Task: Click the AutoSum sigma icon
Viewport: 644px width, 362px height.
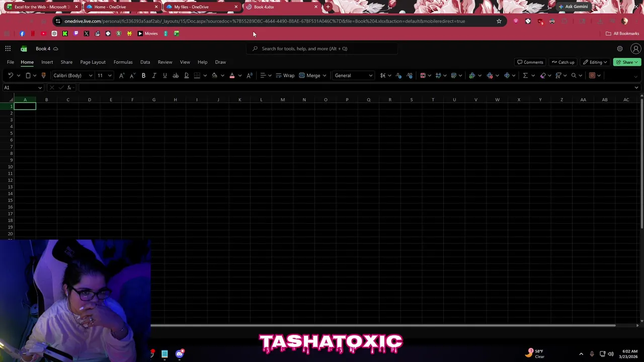Action: point(525,75)
